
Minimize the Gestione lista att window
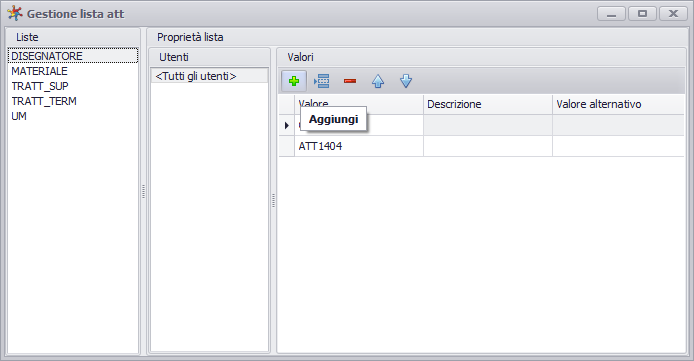tap(611, 14)
